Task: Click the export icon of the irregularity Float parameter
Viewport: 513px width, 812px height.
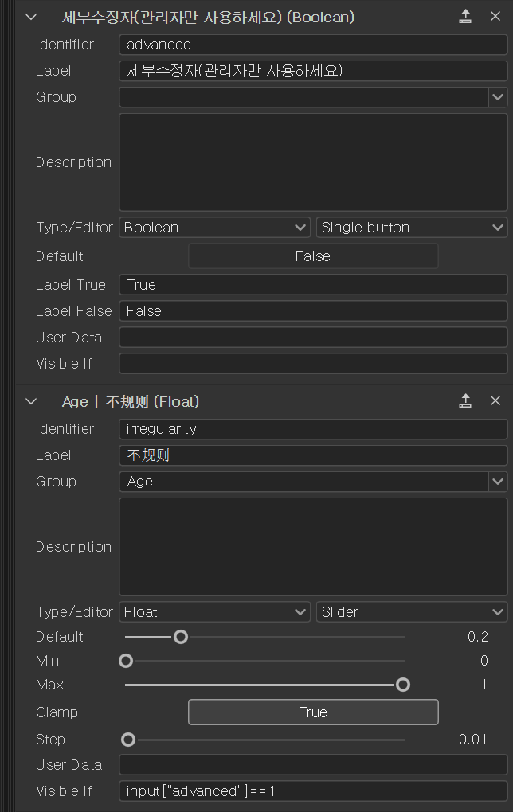Action: (465, 400)
